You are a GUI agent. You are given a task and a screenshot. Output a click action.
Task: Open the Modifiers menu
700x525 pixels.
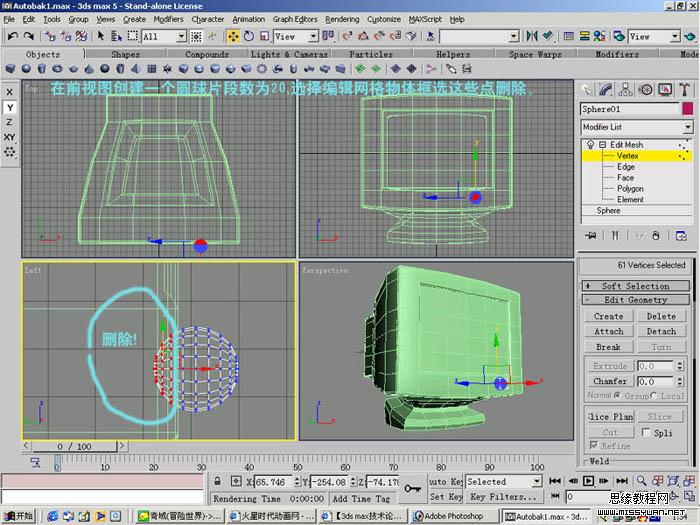click(168, 19)
